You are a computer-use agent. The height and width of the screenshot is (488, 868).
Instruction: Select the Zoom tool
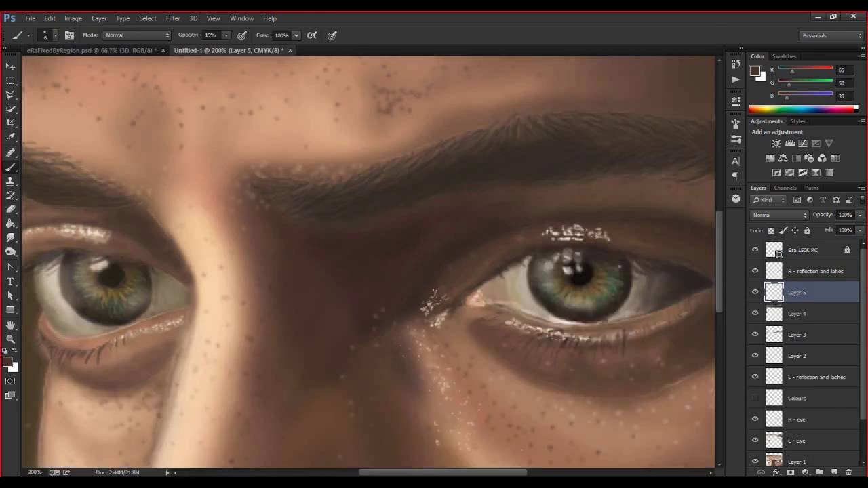tap(10, 339)
